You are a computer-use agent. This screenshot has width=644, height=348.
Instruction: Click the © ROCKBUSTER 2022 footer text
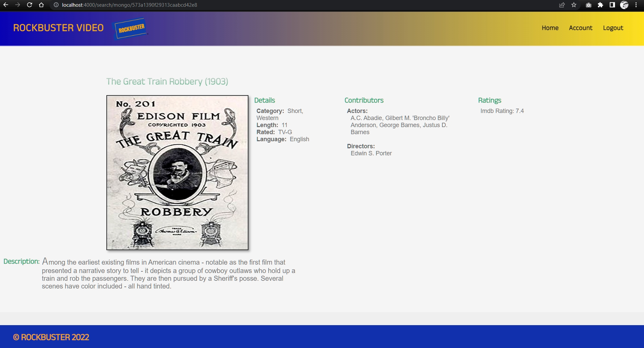51,337
